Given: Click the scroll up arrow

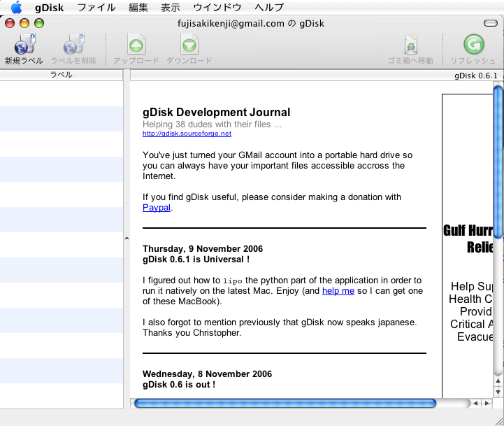Looking at the screenshot, I should tap(498, 381).
